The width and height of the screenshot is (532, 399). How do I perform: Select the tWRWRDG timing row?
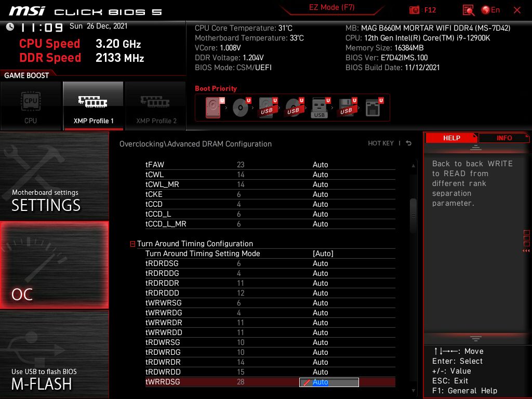[x=270, y=312]
